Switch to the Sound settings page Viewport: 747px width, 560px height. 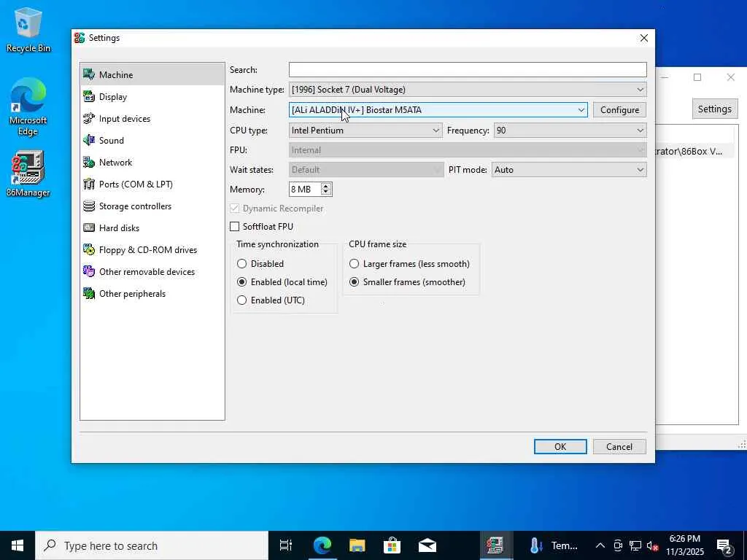click(152, 140)
